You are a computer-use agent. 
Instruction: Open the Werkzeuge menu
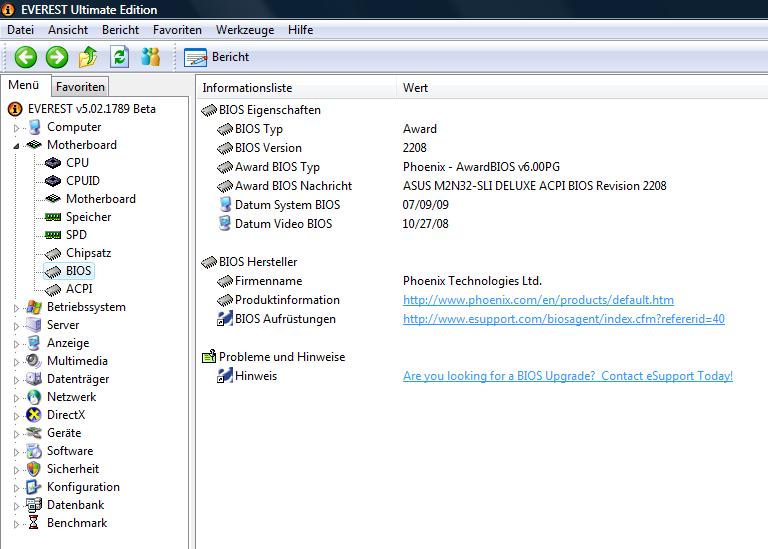coord(245,30)
